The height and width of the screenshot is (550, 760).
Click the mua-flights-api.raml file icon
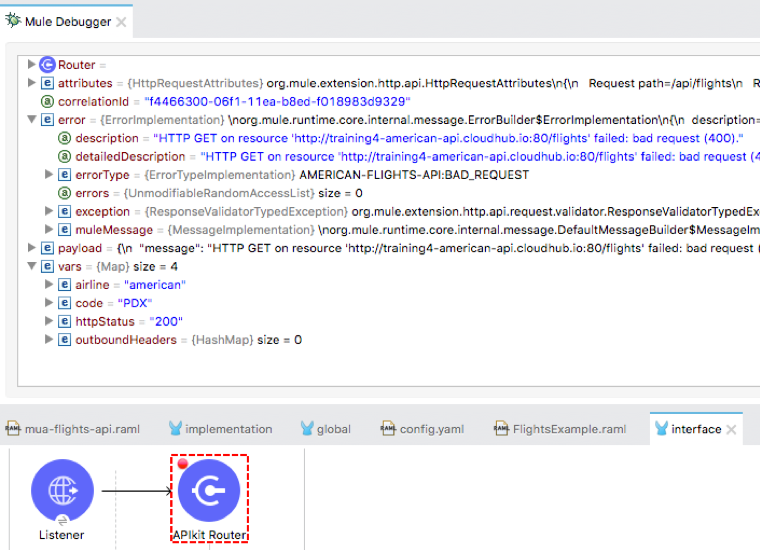13,428
